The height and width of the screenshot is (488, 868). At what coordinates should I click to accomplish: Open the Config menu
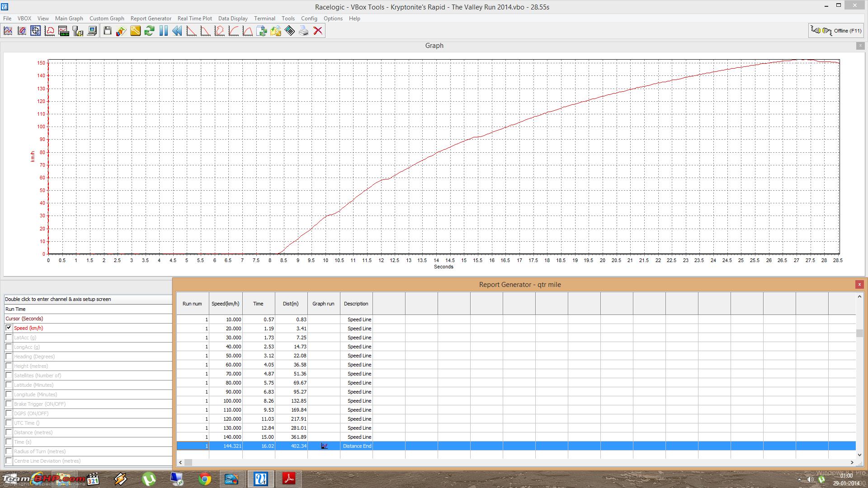click(x=309, y=19)
